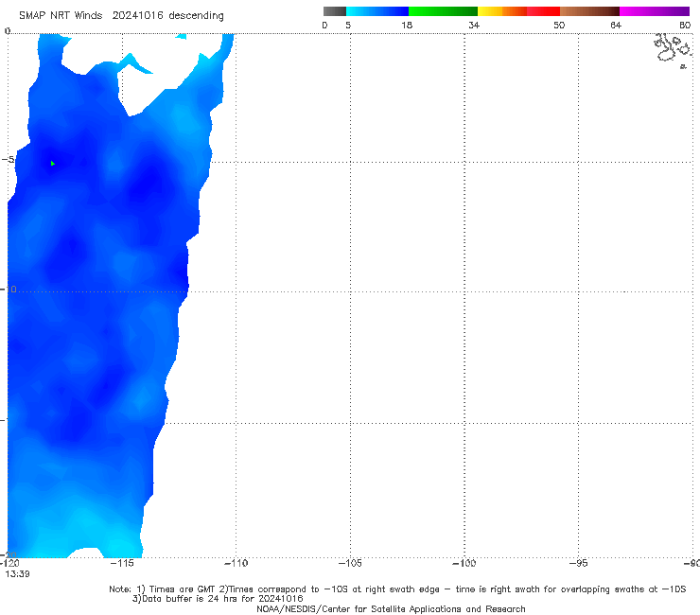Click the magenta segment of the color bar
Screen dimensions: 700x615
coord(655,11)
